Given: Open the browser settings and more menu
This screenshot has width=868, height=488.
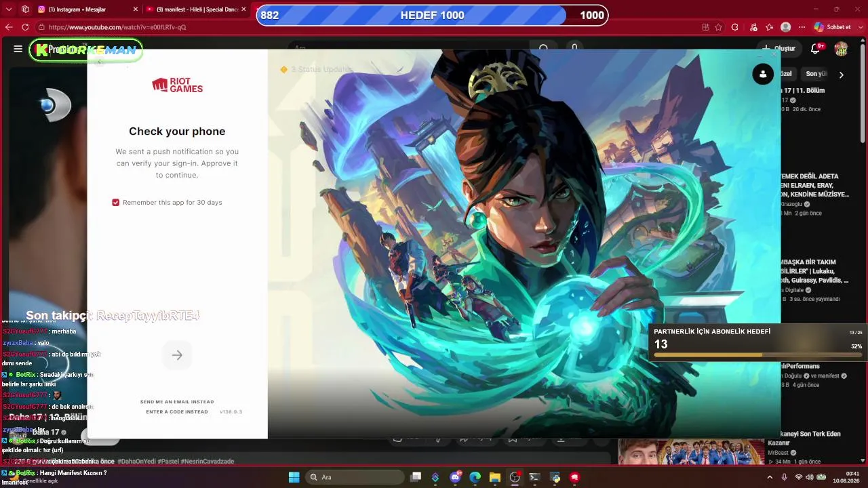Looking at the screenshot, I should (802, 27).
